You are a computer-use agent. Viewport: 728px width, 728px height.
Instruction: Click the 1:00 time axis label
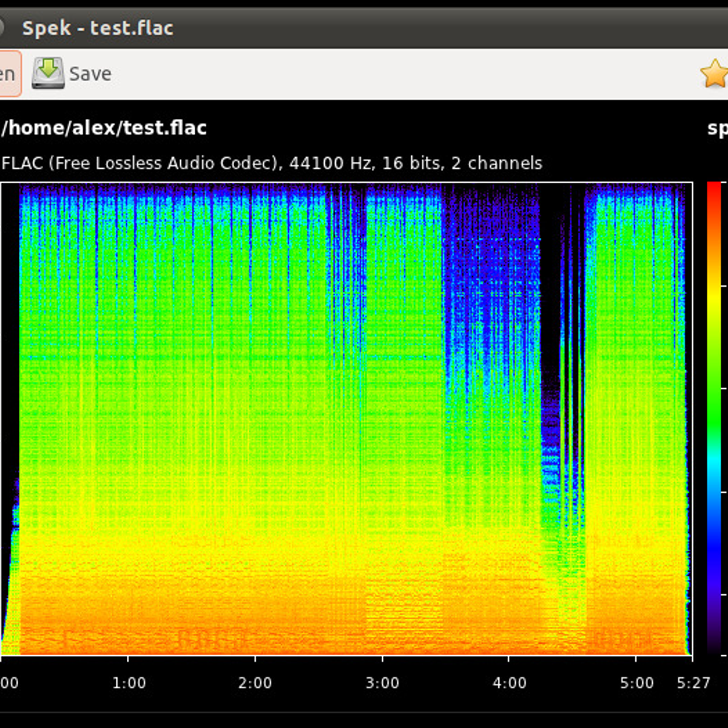pos(129,683)
